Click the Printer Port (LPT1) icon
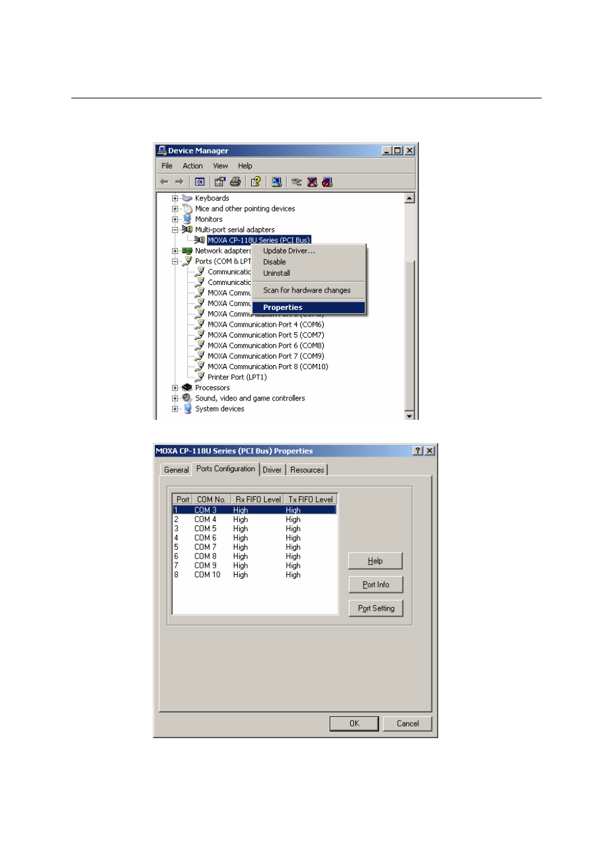This screenshot has width=613, height=868. tap(200, 377)
